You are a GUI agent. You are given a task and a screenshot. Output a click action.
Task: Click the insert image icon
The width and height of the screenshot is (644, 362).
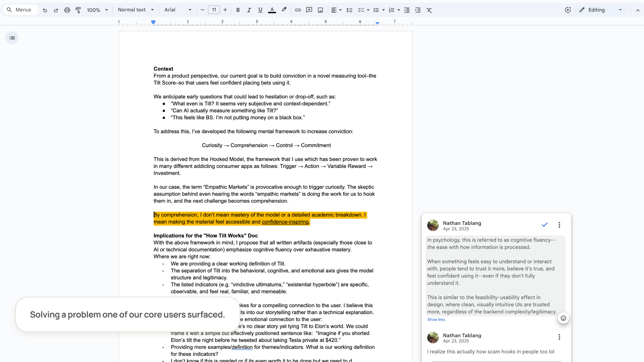320,10
